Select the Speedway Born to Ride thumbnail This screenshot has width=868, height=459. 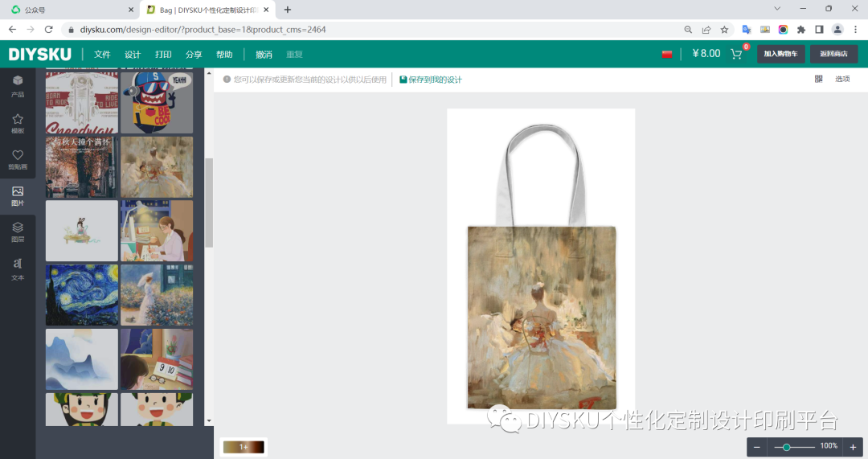click(82, 102)
